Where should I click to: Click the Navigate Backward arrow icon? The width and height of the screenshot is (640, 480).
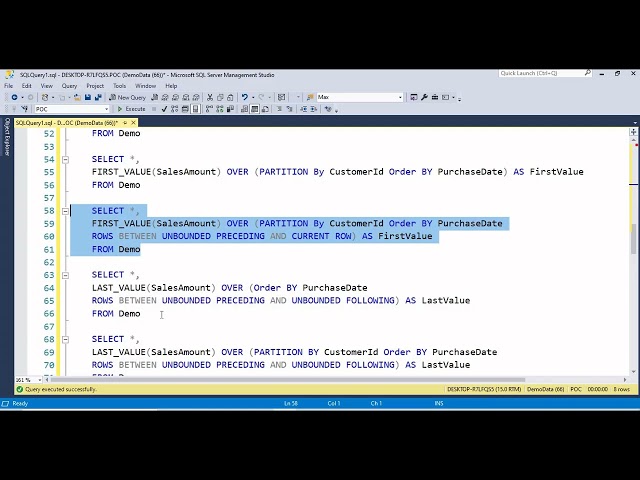(x=14, y=97)
